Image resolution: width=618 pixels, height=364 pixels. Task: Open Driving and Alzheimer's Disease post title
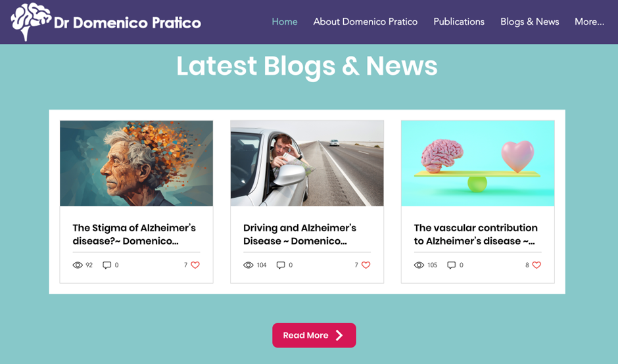pos(300,235)
